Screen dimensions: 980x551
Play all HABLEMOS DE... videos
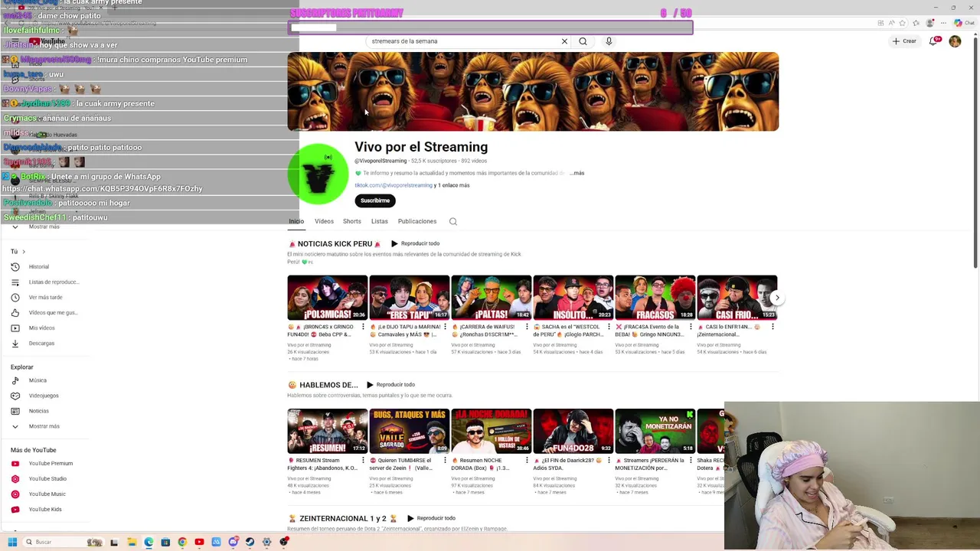(390, 385)
